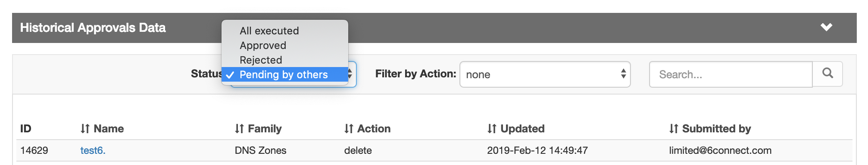Screen dimensions: 868x165
Task: Open the Filter by Action dropdown
Action: click(x=545, y=74)
